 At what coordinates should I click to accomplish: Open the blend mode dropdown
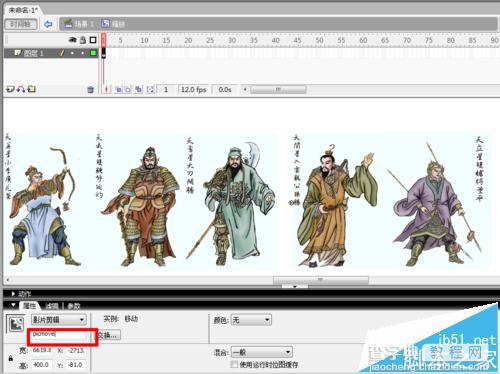[x=261, y=352]
